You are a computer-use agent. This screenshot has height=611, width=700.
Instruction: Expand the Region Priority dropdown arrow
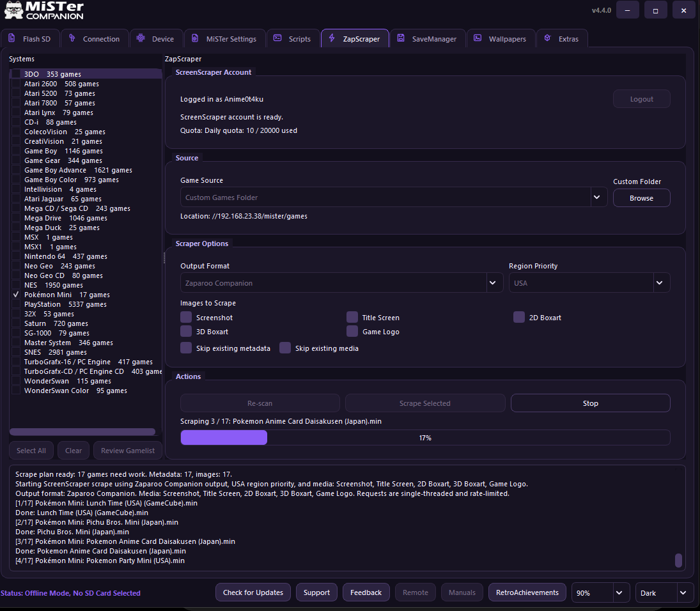pyautogui.click(x=659, y=283)
